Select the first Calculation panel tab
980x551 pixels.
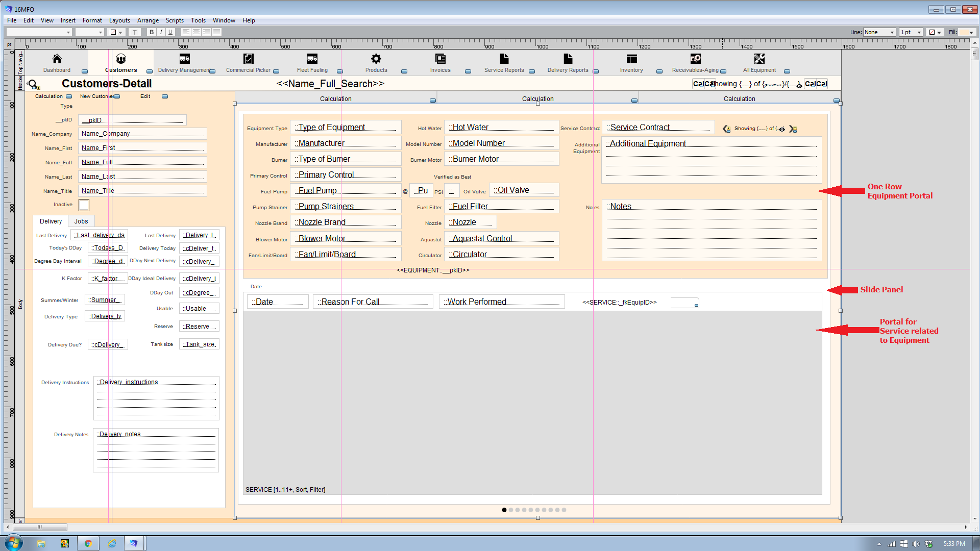pyautogui.click(x=336, y=99)
